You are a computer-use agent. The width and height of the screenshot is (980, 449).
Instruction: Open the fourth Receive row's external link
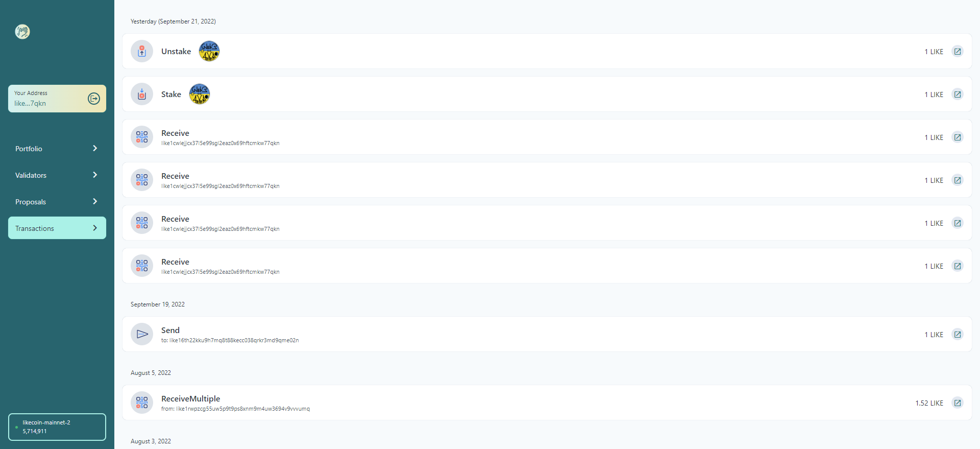click(958, 266)
